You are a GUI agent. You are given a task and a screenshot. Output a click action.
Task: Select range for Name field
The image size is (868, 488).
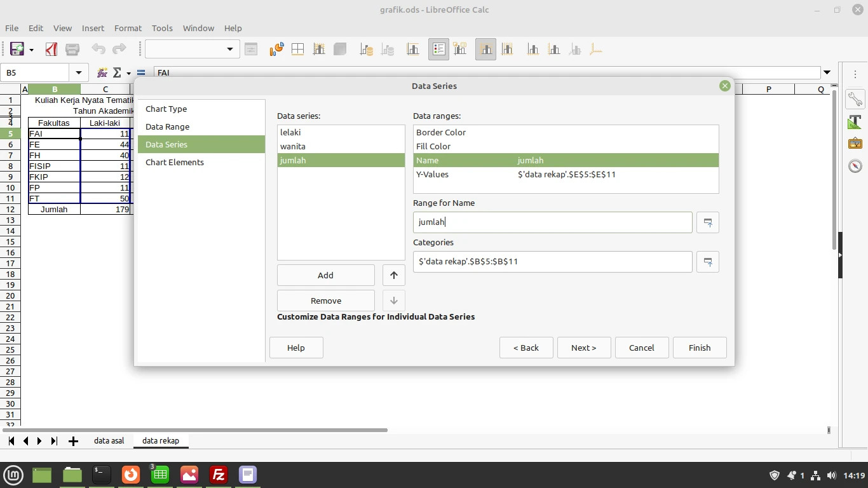(x=708, y=222)
